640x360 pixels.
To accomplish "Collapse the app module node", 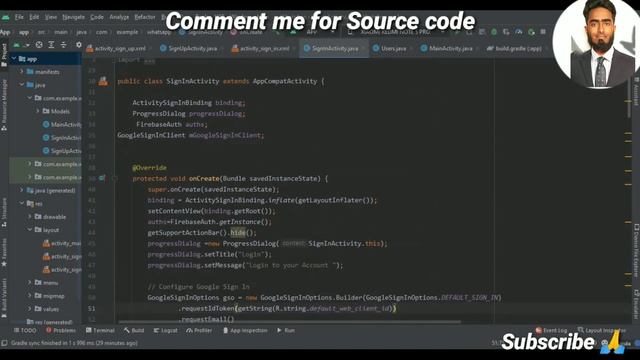I will coord(14,59).
